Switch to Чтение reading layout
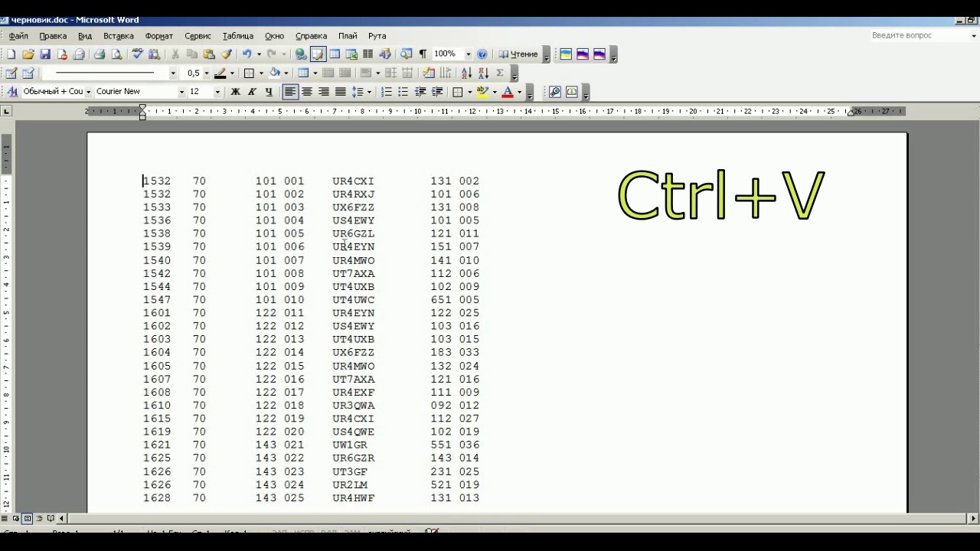 [518, 54]
